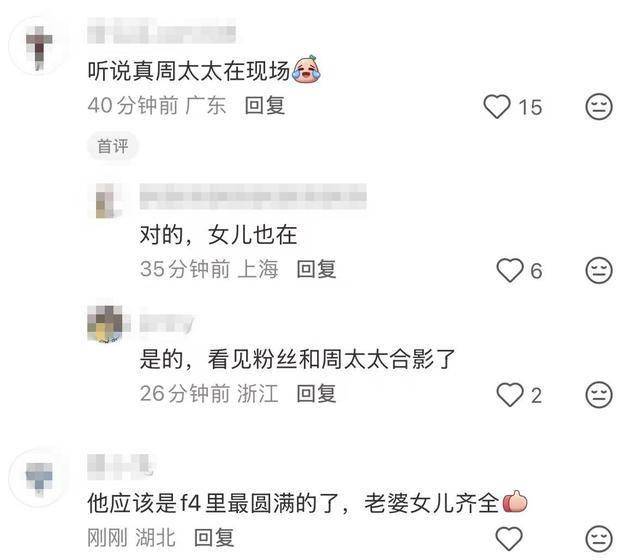Like the comment with 15 likes
This screenshot has height=560, width=640.
coord(497,107)
